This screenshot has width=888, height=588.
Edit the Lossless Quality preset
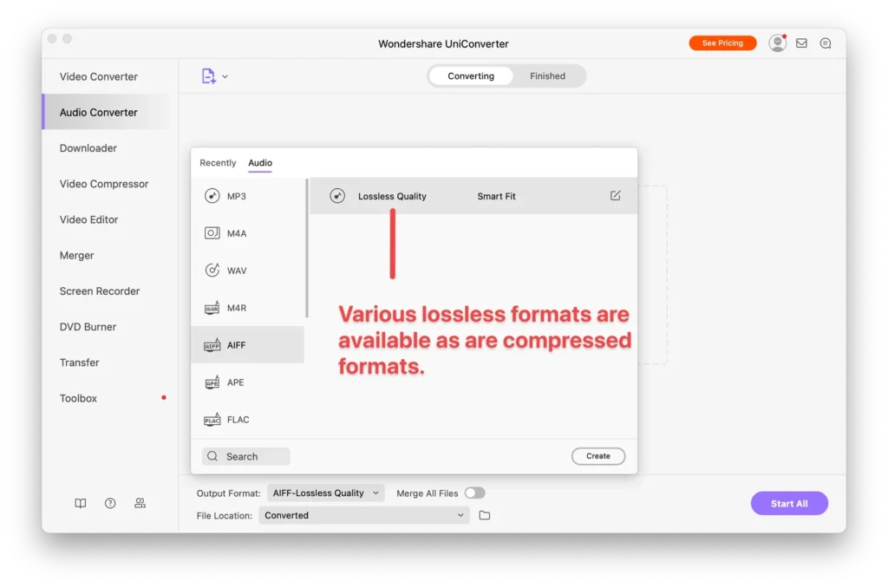coord(616,195)
